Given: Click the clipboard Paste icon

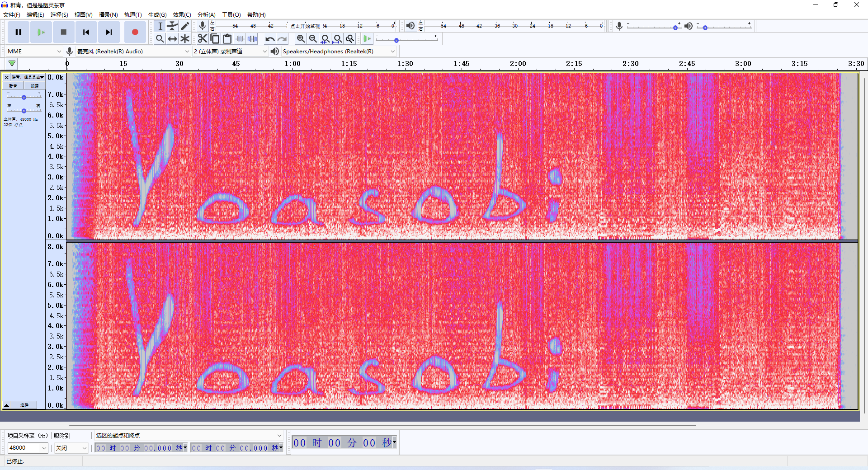Looking at the screenshot, I should (x=227, y=39).
